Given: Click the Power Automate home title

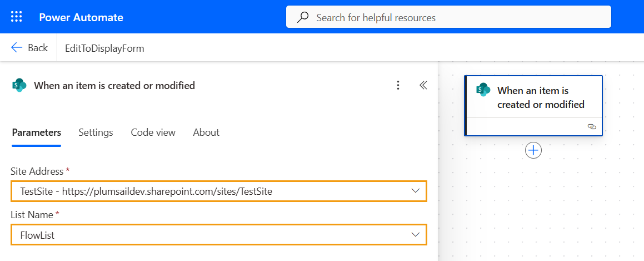Looking at the screenshot, I should 81,17.
